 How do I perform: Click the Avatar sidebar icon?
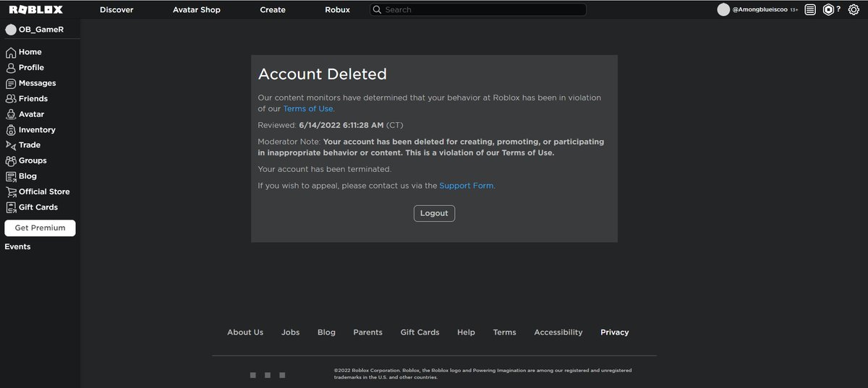pos(11,114)
